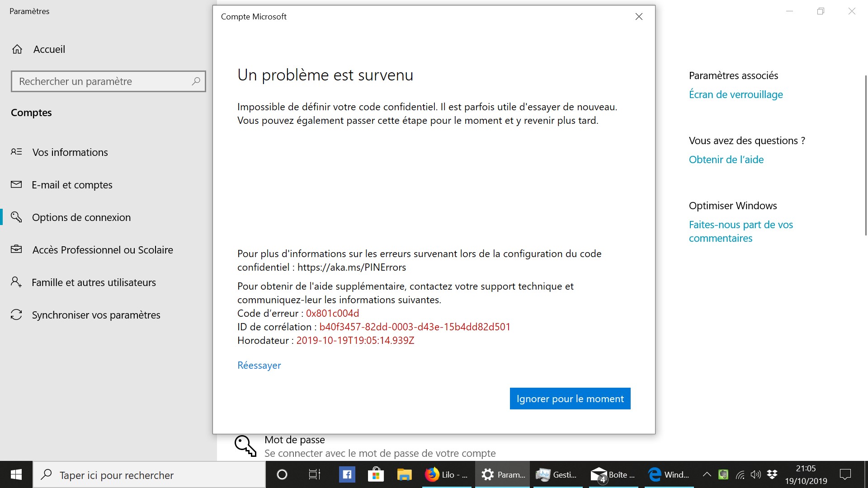Launch Microsoft Store from the taskbar
The width and height of the screenshot is (868, 488).
376,474
